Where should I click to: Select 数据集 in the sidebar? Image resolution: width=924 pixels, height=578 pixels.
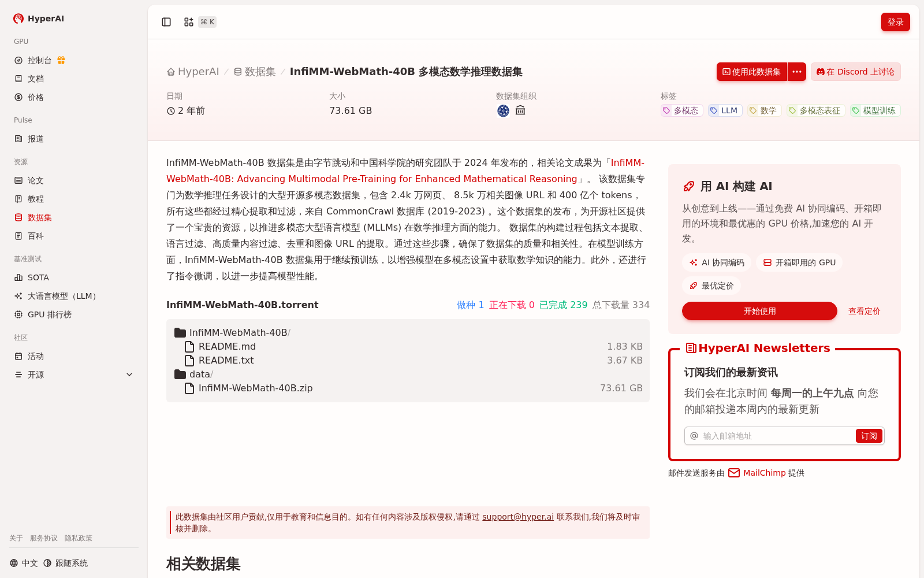click(x=39, y=217)
